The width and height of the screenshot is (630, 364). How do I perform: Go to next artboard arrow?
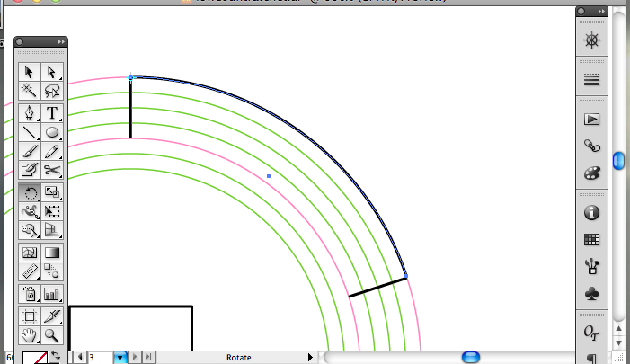click(x=135, y=357)
